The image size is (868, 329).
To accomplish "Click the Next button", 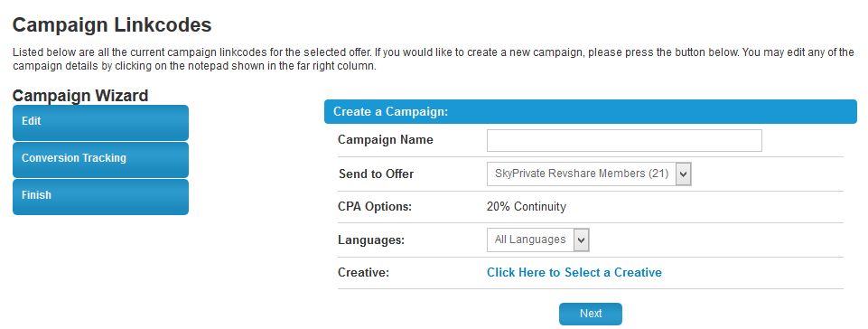I will [x=590, y=314].
